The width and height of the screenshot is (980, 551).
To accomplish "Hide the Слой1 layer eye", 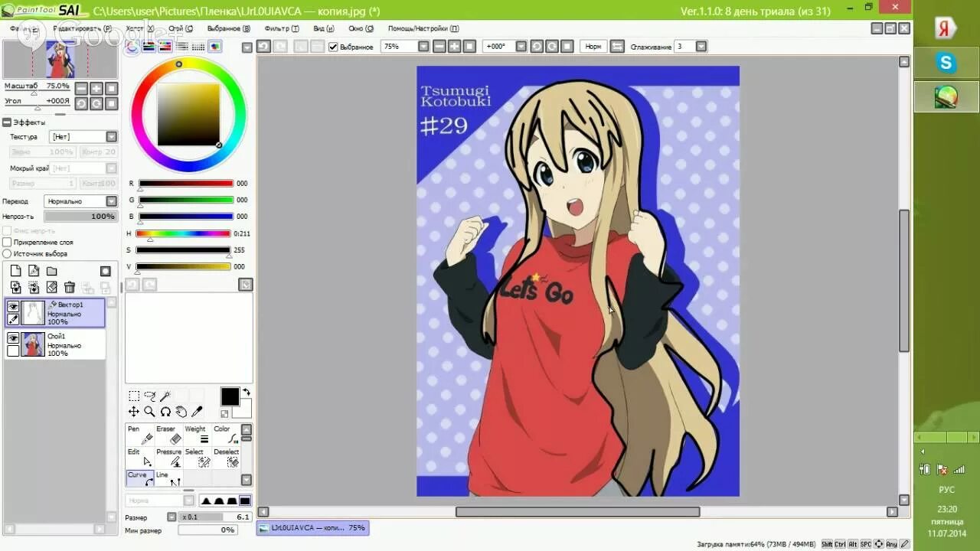I will [x=13, y=337].
